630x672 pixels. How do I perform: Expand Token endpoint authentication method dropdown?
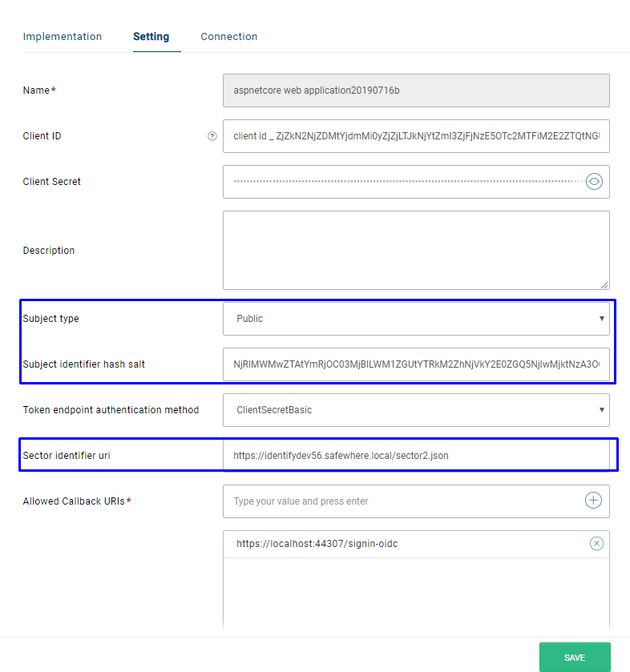tap(416, 410)
